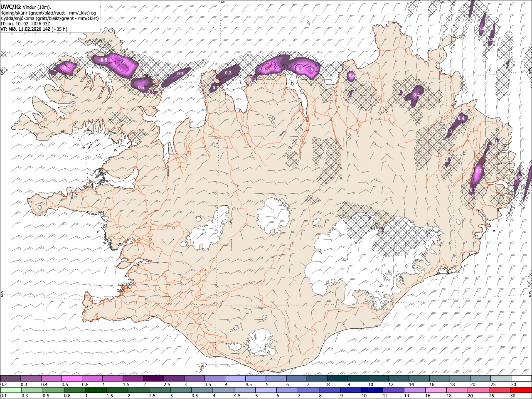
Task: Select the dark mauve 0.2 snow legend swatch
Action: (x=10, y=378)
